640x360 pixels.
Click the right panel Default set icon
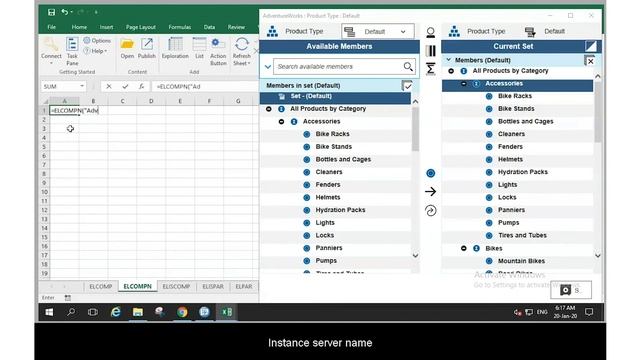click(530, 31)
